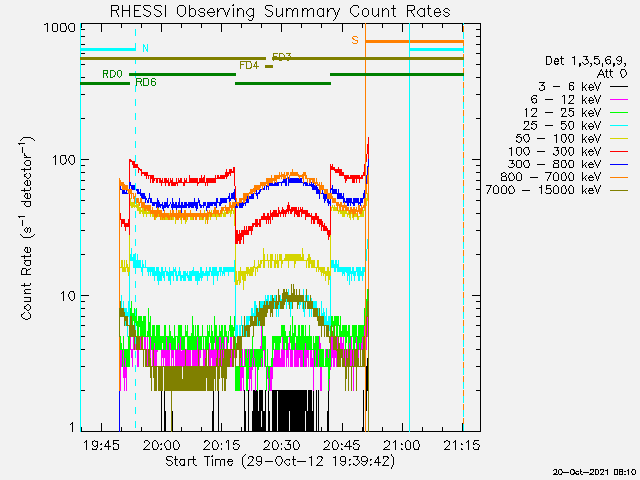The width and height of the screenshot is (640, 480).
Task: Select the "6 - 12 keV" legend label
Action: (566, 100)
